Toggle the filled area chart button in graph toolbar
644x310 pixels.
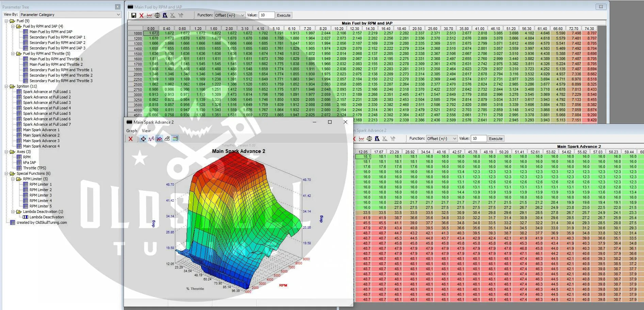pyautogui.click(x=159, y=139)
